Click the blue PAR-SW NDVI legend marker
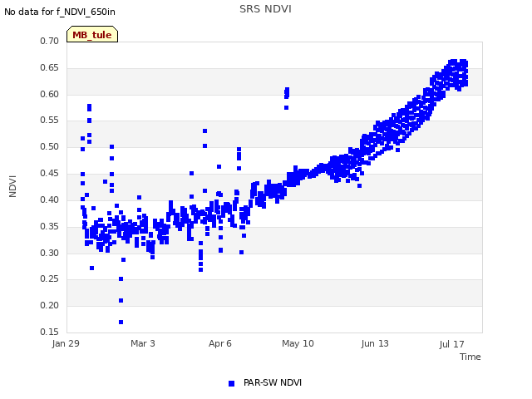This screenshot has width=532, height=399. click(231, 383)
